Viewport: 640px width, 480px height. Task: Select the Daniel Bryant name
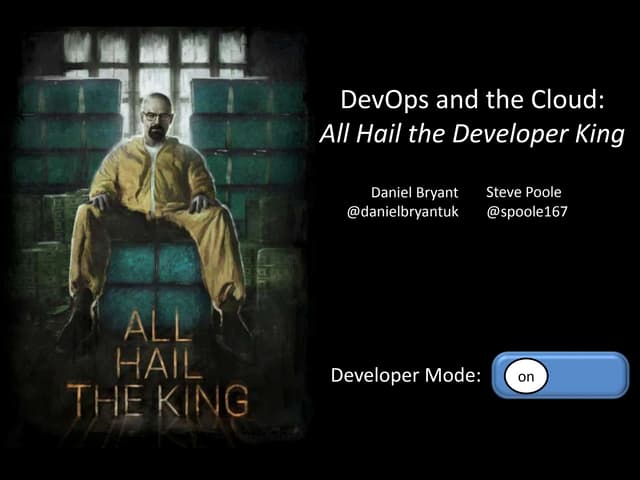414,192
